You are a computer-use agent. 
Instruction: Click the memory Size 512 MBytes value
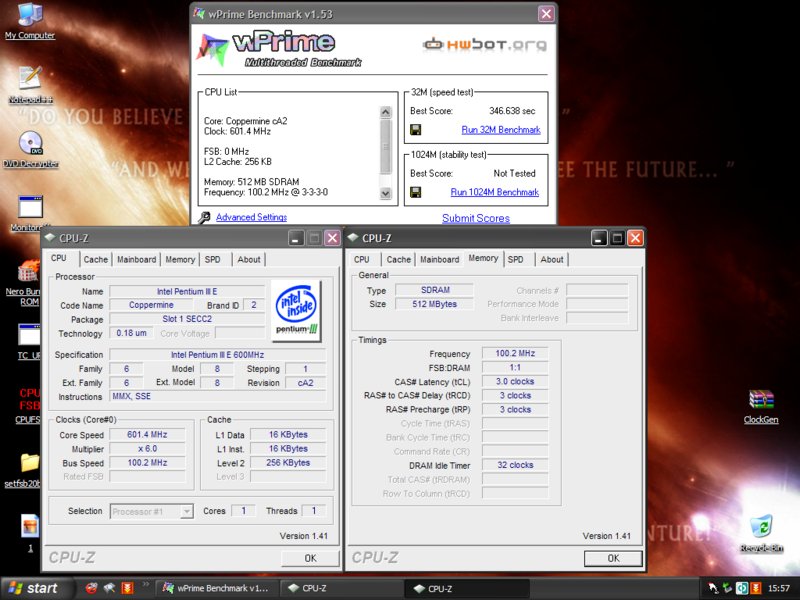tap(435, 304)
